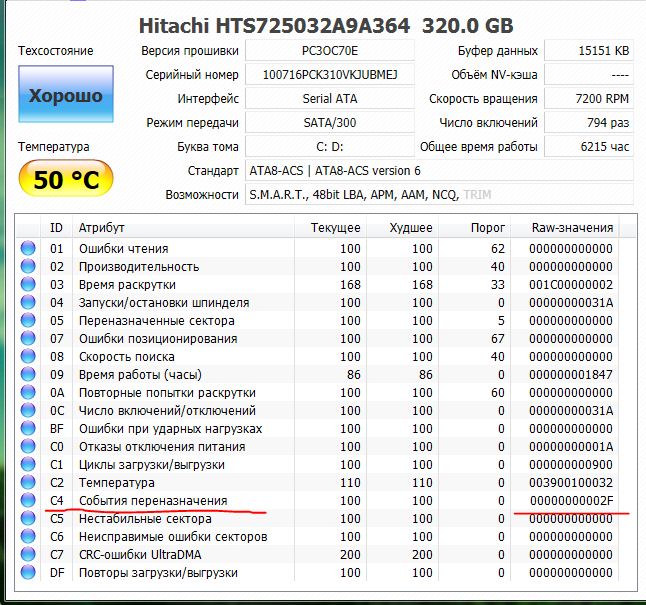
Task: Click raw value 000000001847
Action: point(571,374)
